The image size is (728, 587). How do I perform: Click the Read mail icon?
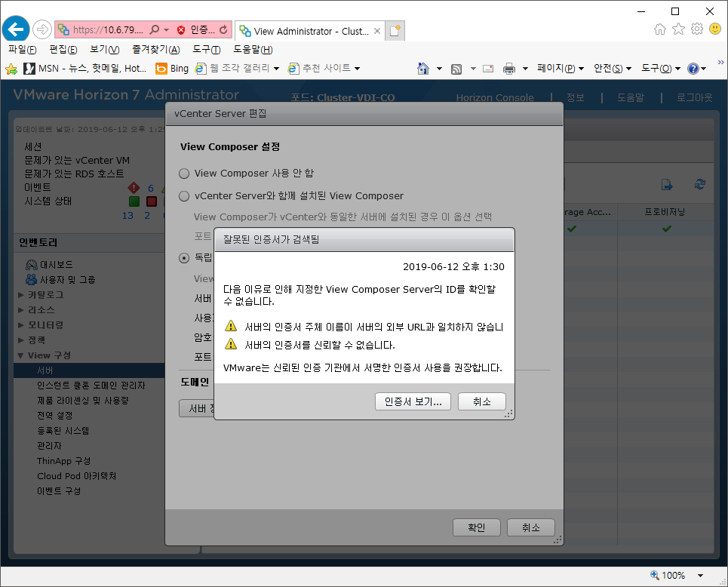pos(488,69)
